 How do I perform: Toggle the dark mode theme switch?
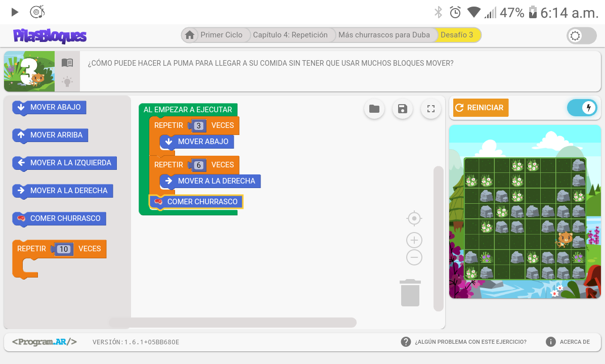(x=581, y=35)
